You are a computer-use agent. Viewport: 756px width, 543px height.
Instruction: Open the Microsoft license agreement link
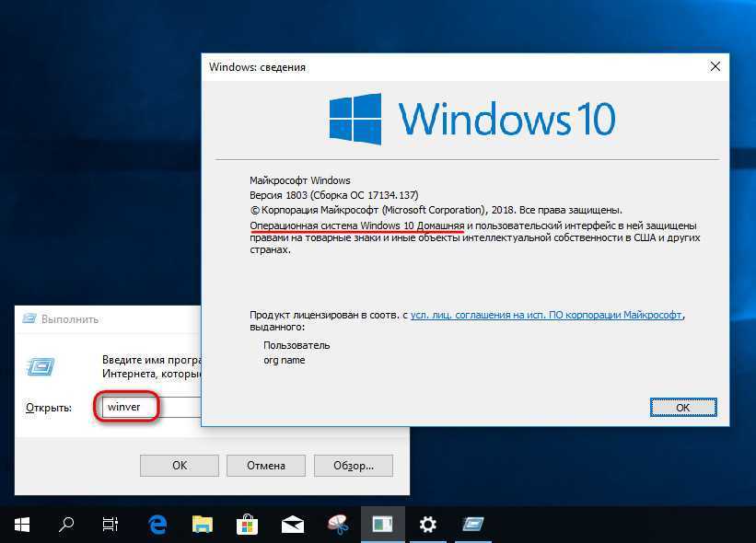coord(546,315)
